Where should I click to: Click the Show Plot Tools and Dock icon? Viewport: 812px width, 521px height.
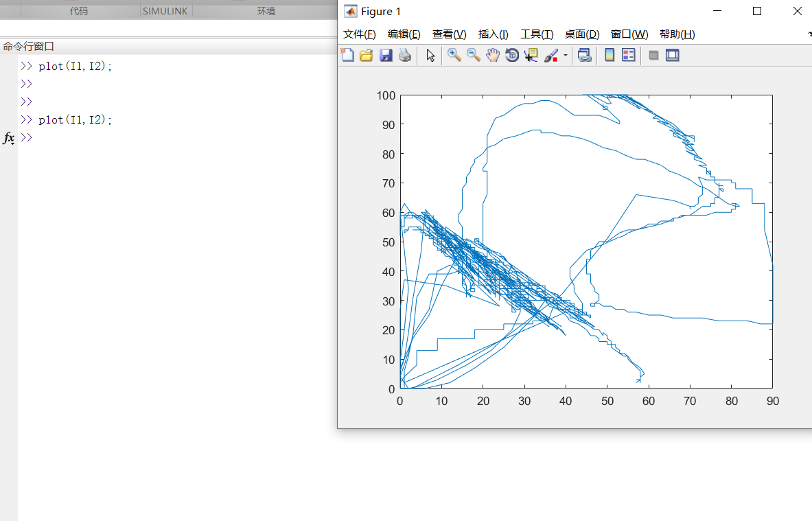[672, 55]
